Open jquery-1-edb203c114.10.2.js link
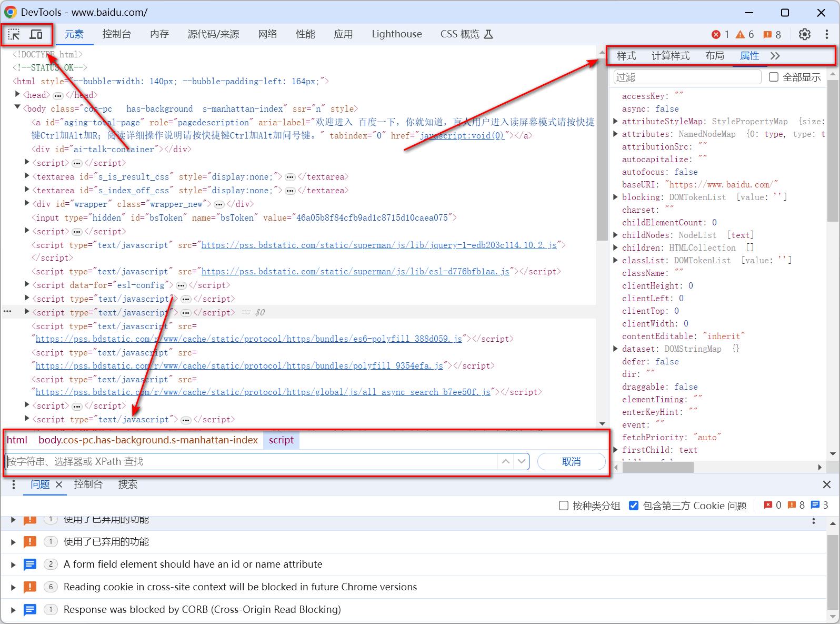Image resolution: width=840 pixels, height=624 pixels. (x=379, y=245)
